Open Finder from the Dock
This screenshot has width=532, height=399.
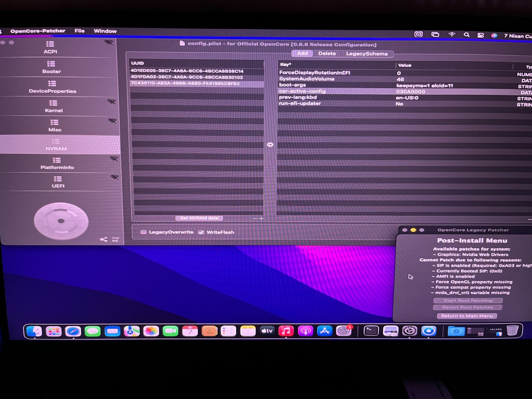coord(34,331)
